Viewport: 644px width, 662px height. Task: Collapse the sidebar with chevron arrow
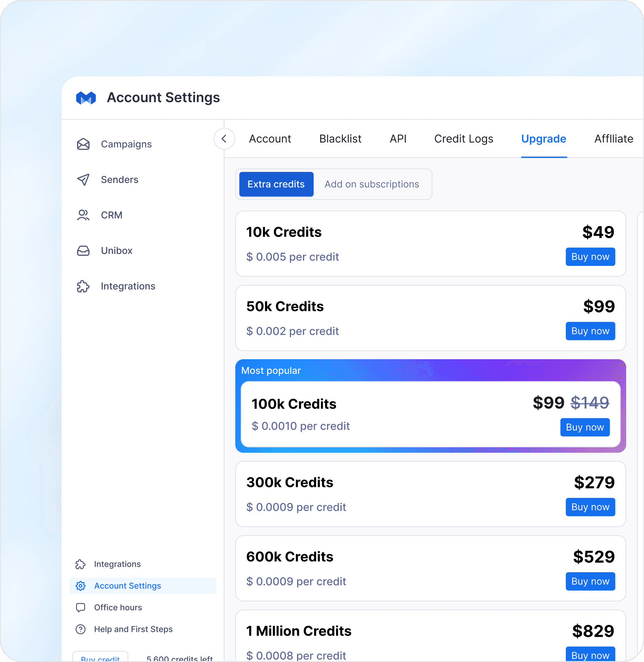pos(224,139)
